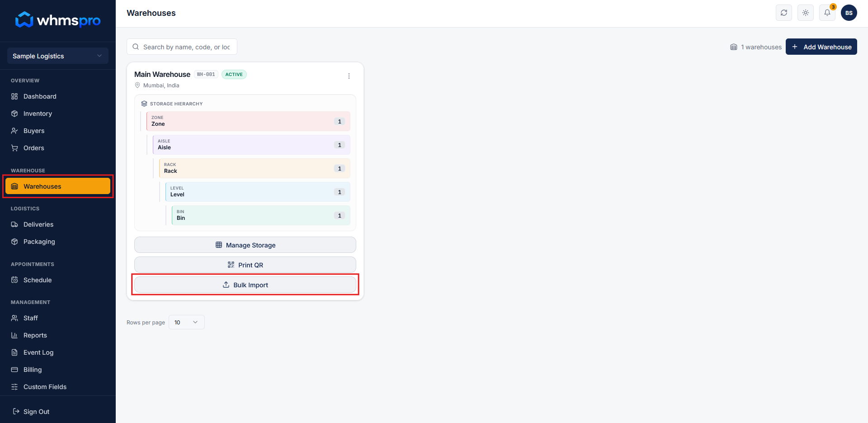This screenshot has height=423, width=868.
Task: Select the Rack hierarchy row
Action: pyautogui.click(x=255, y=168)
